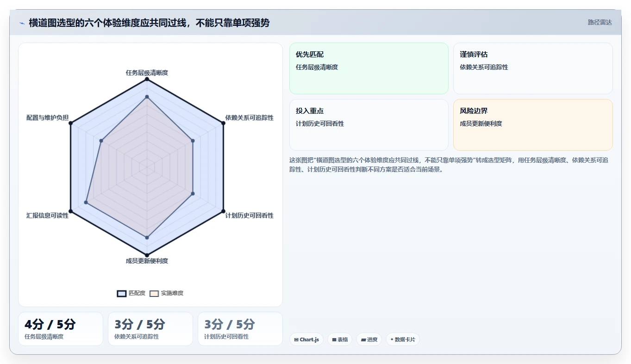Screen dimensions: 631x364
Task: Select the 依赖关系可追踪性 3分 stat card
Action: (x=150, y=329)
